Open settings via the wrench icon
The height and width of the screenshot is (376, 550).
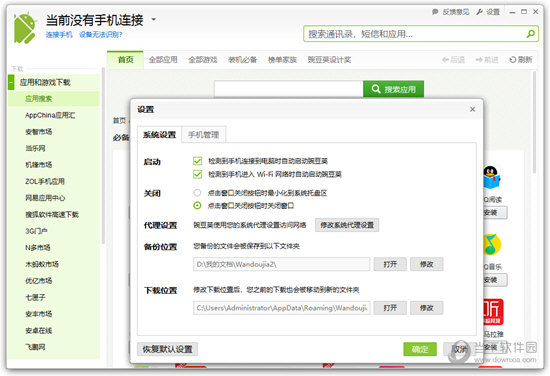coord(479,12)
